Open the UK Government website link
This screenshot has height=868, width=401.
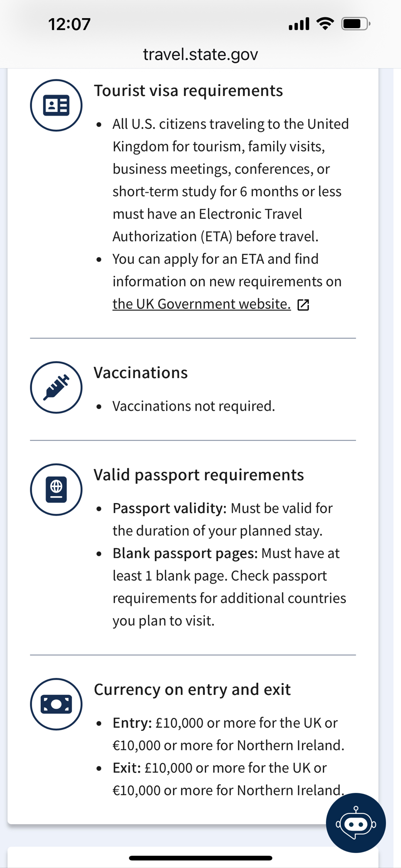pos(201,304)
